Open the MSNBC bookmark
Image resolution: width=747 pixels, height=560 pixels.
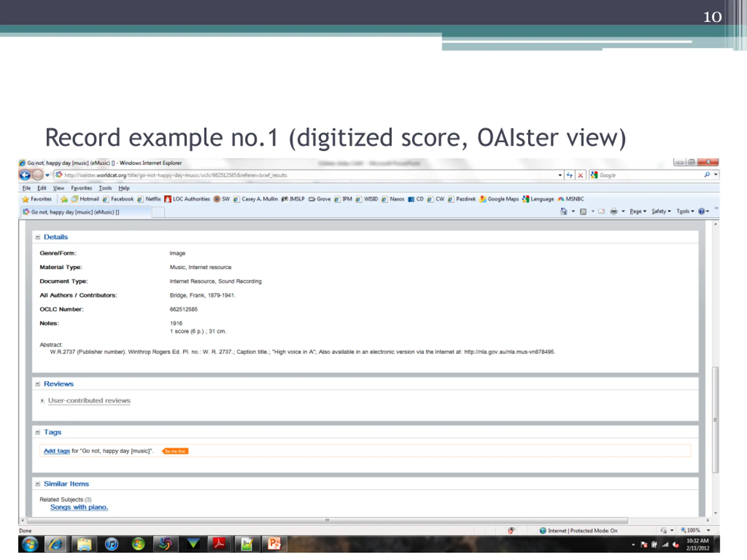click(571, 199)
